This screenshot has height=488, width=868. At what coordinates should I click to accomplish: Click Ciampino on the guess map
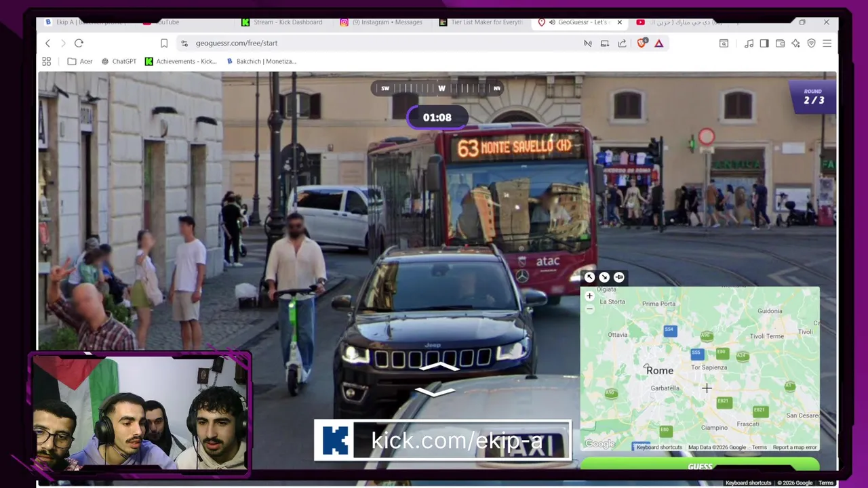click(714, 428)
